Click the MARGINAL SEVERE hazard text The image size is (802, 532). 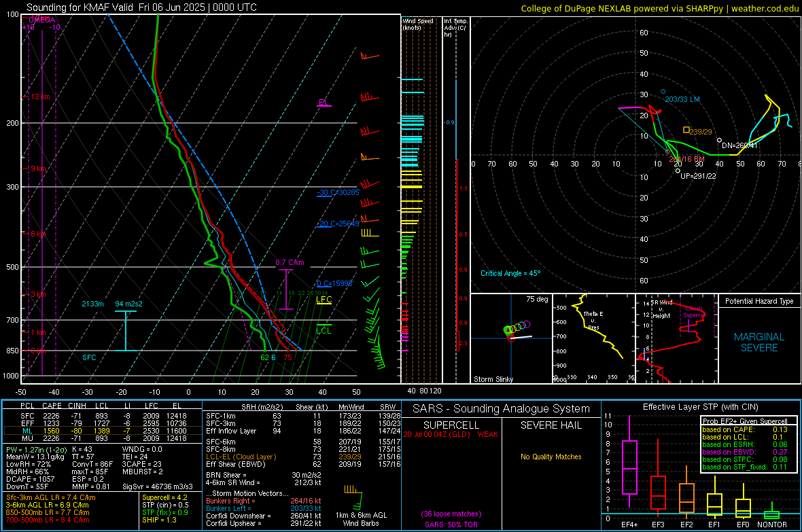point(759,342)
